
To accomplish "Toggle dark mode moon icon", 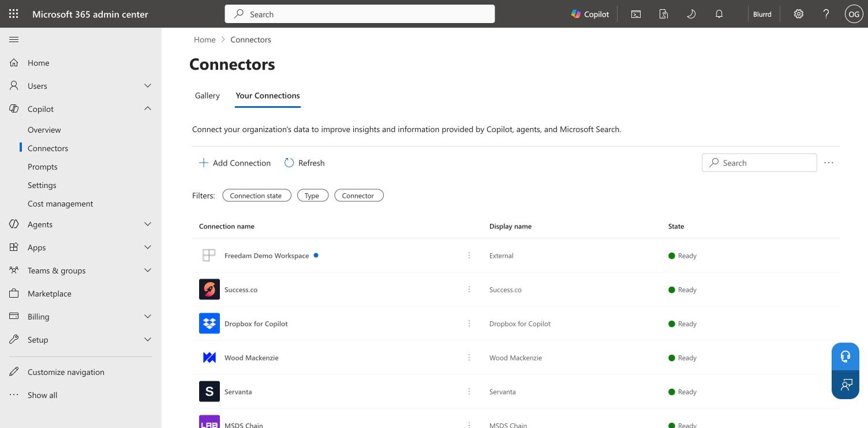I will [x=691, y=14].
